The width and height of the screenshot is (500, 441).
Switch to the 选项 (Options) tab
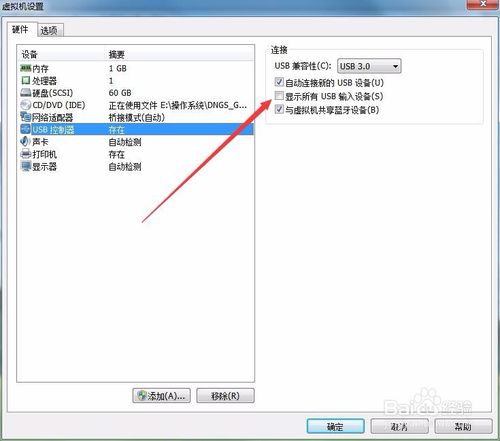(x=49, y=31)
